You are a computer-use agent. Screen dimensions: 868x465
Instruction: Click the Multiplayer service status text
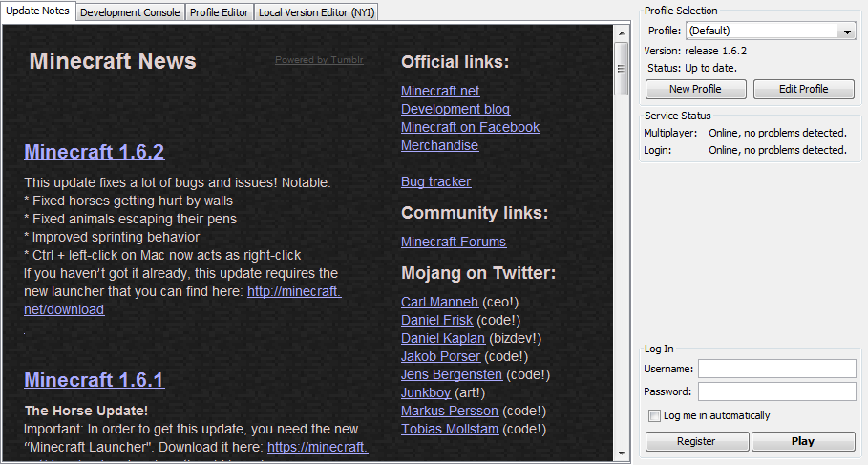(x=745, y=133)
